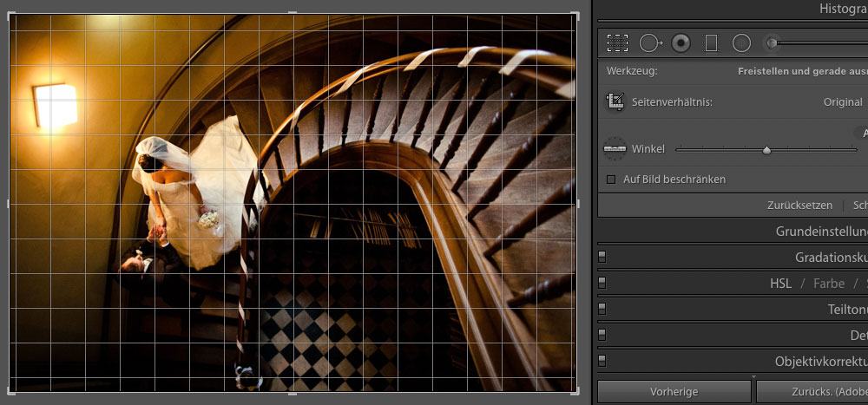
Task: Enable the 'Auf Bild beschränken' checkbox
Action: 611,180
